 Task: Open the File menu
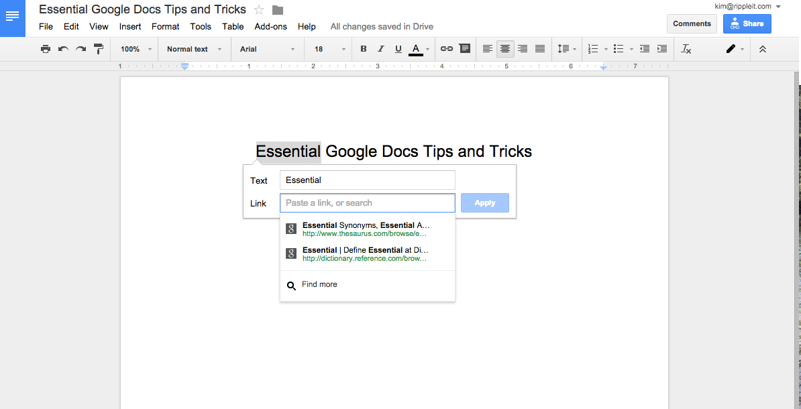click(46, 27)
